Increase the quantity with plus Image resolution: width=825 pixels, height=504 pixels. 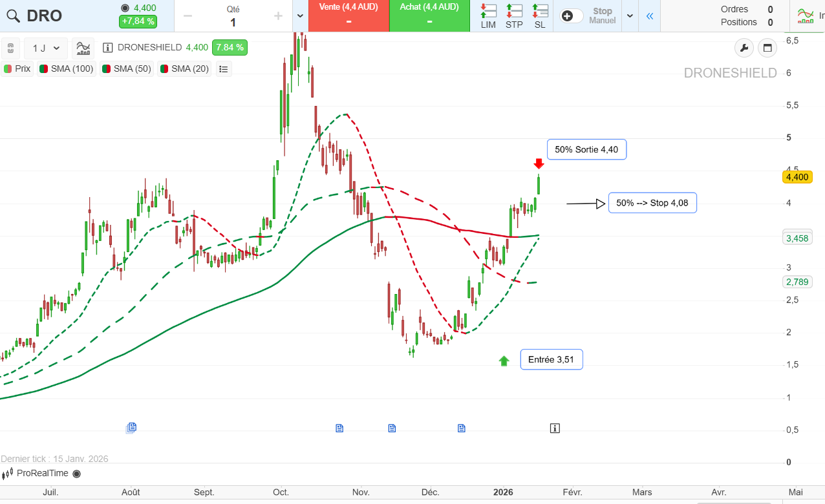(x=278, y=16)
